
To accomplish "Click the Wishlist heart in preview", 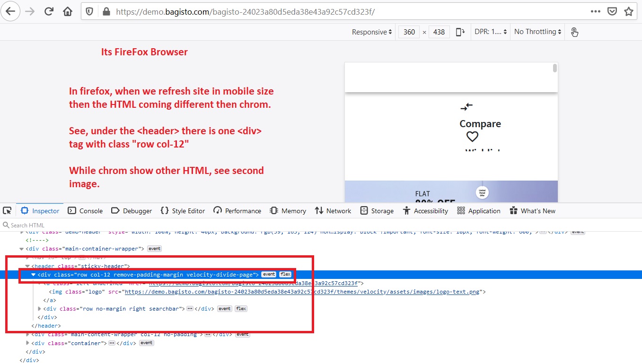I will (472, 137).
